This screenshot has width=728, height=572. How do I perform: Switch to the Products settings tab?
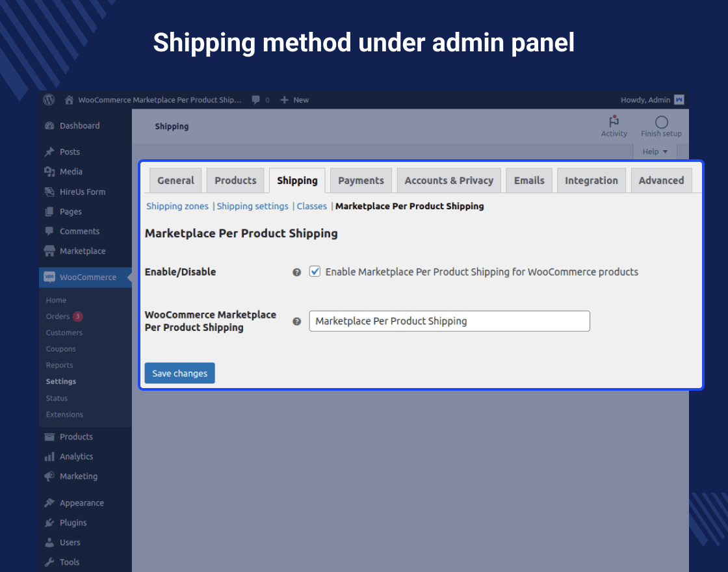[x=235, y=181]
